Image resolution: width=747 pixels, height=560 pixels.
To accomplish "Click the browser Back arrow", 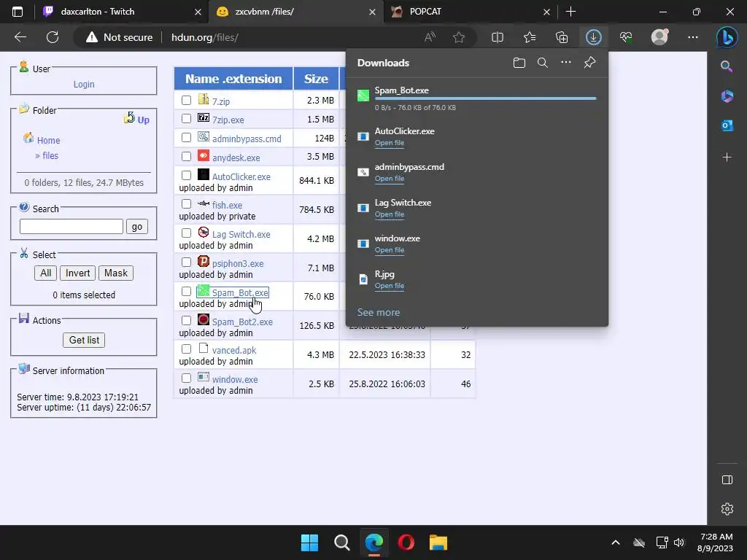I will tap(20, 37).
